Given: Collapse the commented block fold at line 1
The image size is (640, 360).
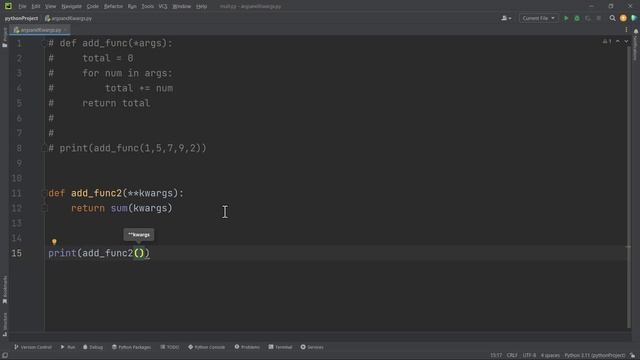Looking at the screenshot, I should tap(44, 43).
